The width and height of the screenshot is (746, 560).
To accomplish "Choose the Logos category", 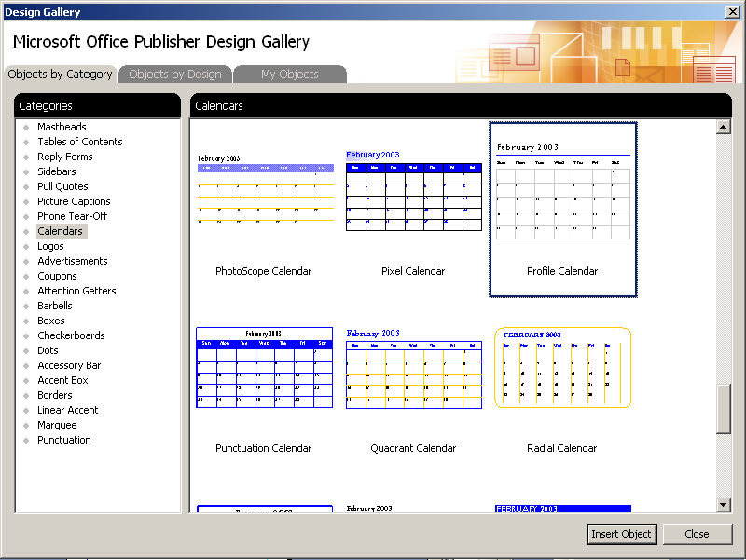I will (50, 246).
